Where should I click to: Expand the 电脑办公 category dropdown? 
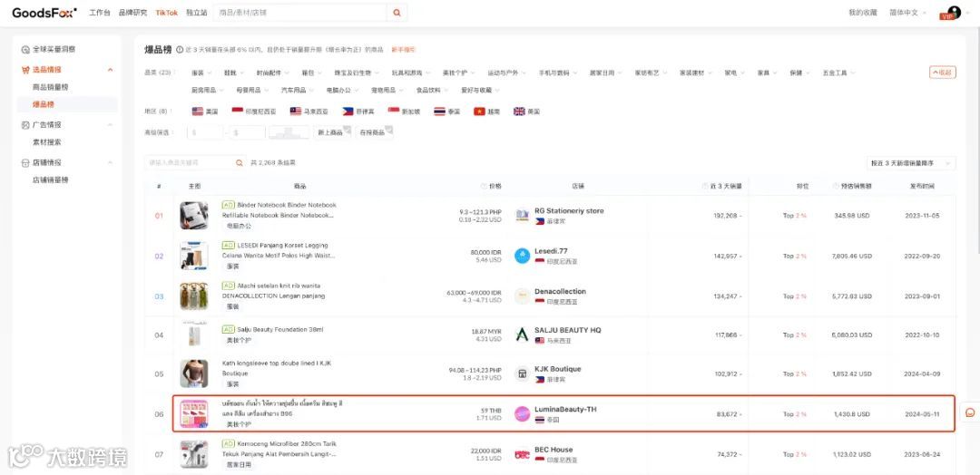(x=343, y=90)
